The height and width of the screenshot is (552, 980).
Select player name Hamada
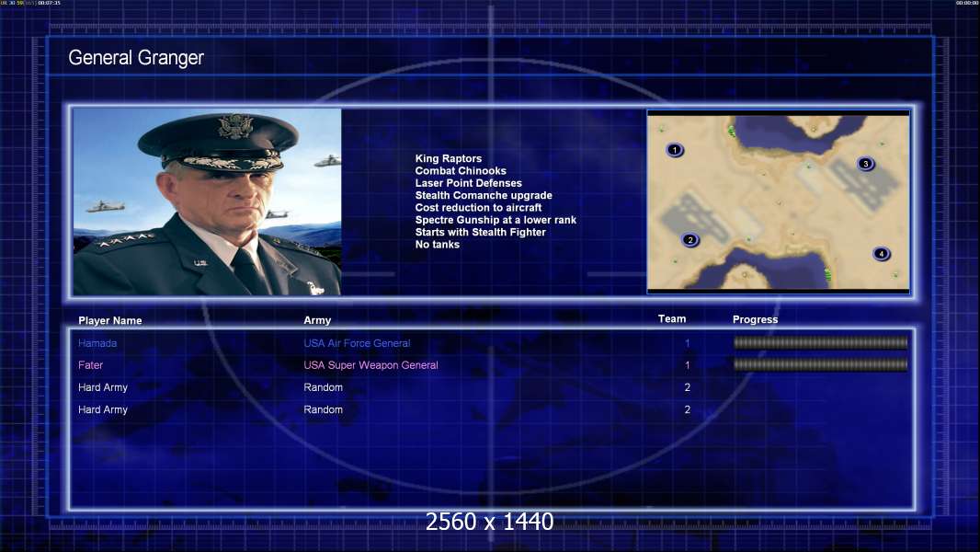[97, 343]
